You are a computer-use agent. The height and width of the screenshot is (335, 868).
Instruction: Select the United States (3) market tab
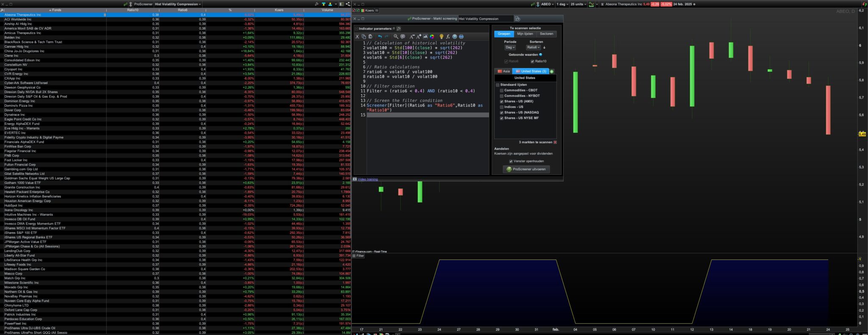pos(531,71)
